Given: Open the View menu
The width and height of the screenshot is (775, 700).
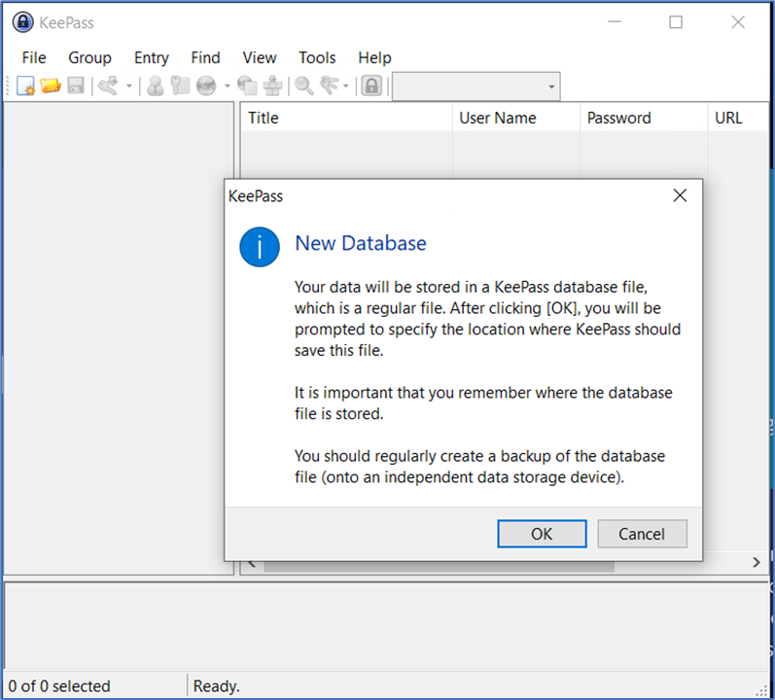Looking at the screenshot, I should [259, 57].
